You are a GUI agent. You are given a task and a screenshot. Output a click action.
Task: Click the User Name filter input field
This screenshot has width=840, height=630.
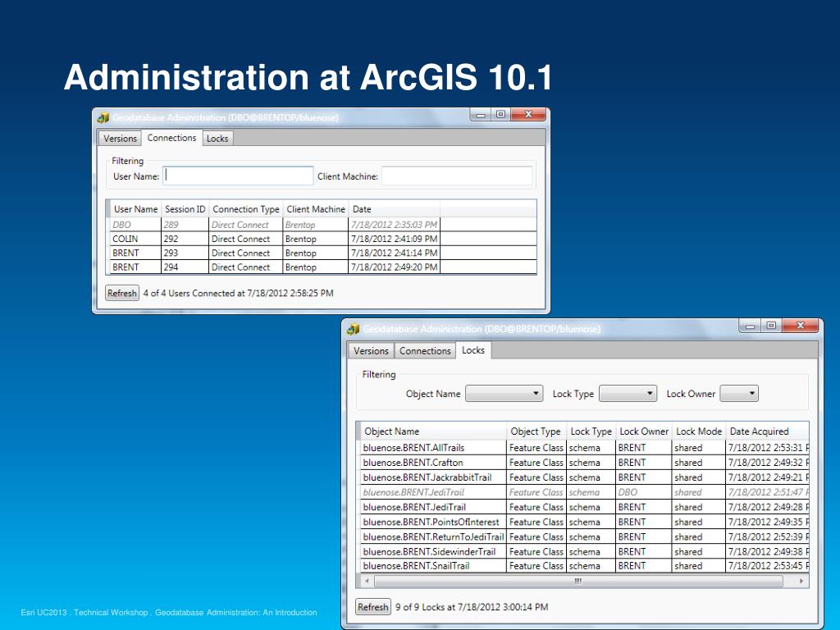point(238,176)
